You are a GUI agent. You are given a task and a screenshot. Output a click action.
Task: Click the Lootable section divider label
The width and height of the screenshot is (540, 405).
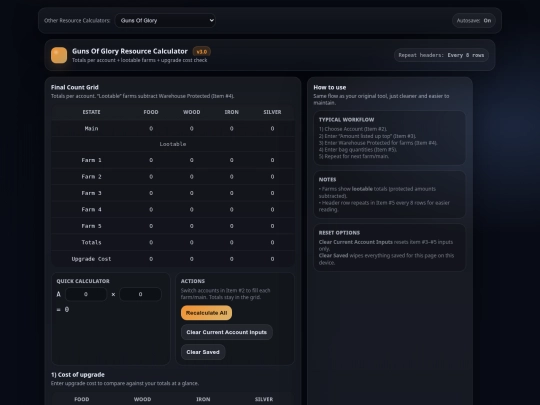coord(173,144)
